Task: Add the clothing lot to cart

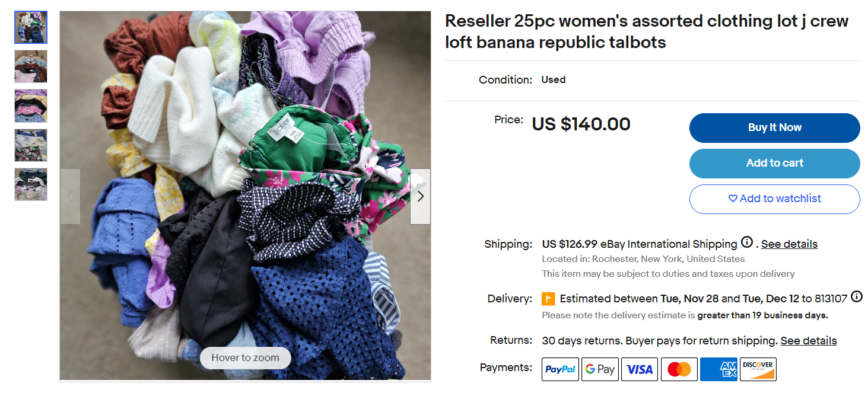Action: (774, 163)
